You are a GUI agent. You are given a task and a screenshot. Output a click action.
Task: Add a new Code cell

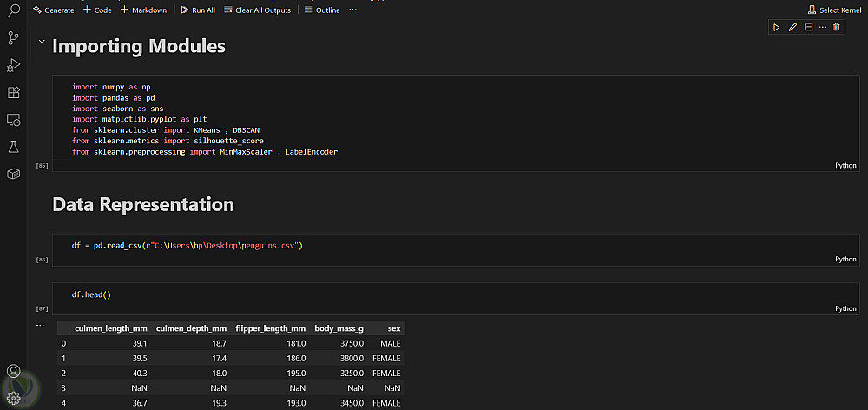[x=97, y=10]
